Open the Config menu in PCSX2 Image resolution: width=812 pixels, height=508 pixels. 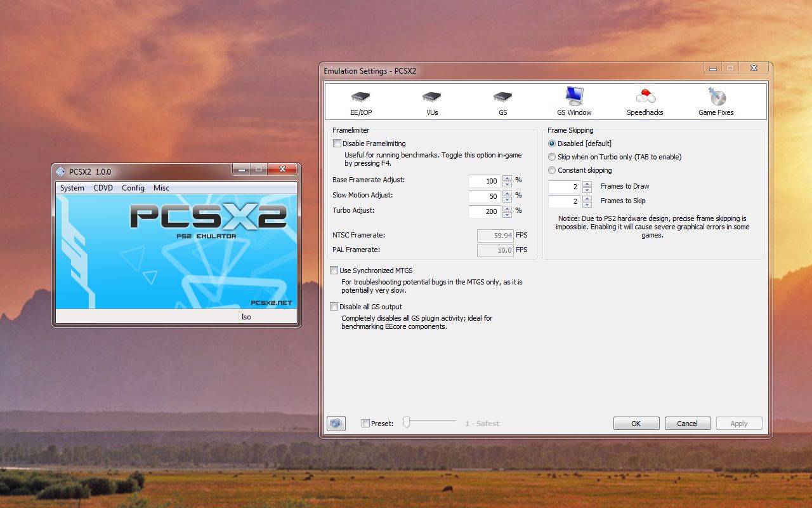click(133, 188)
